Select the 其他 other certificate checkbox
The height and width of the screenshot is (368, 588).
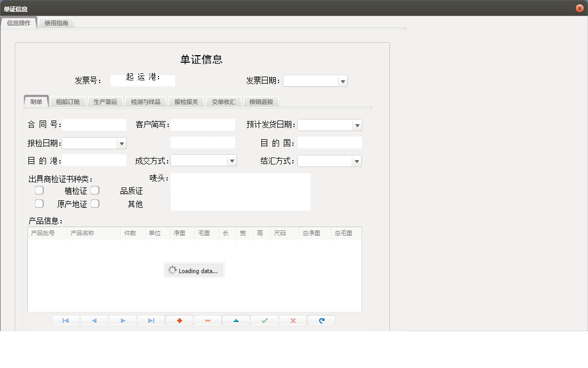coord(95,203)
